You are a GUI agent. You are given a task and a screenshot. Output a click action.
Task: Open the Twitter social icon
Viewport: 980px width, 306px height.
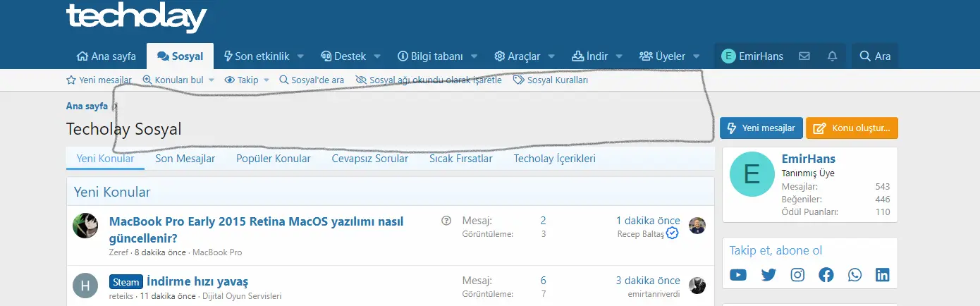(x=768, y=275)
